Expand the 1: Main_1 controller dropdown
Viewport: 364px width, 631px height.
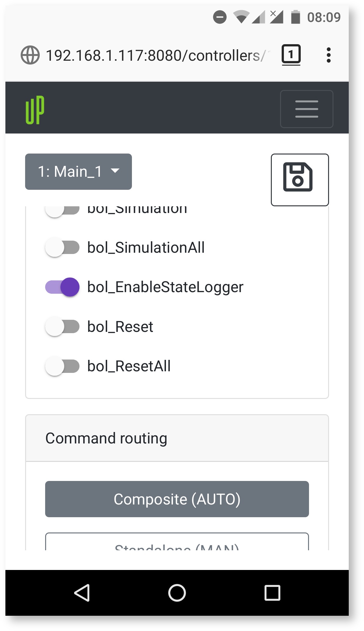point(79,172)
